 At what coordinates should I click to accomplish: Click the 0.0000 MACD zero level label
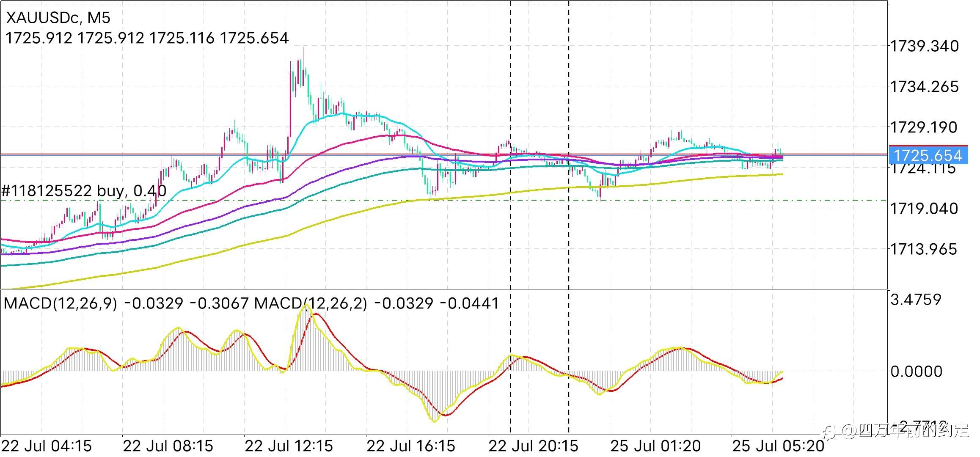[x=916, y=372]
